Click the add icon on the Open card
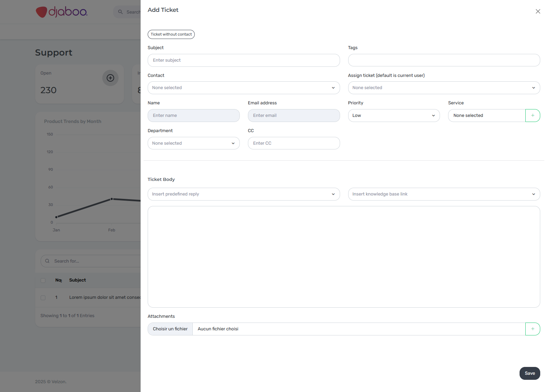 (110, 78)
